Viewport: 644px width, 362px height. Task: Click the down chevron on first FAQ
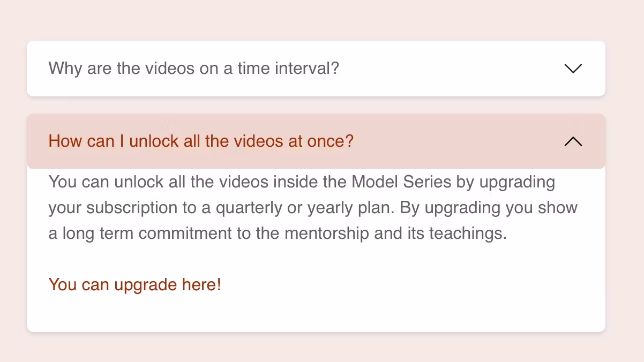click(x=573, y=69)
